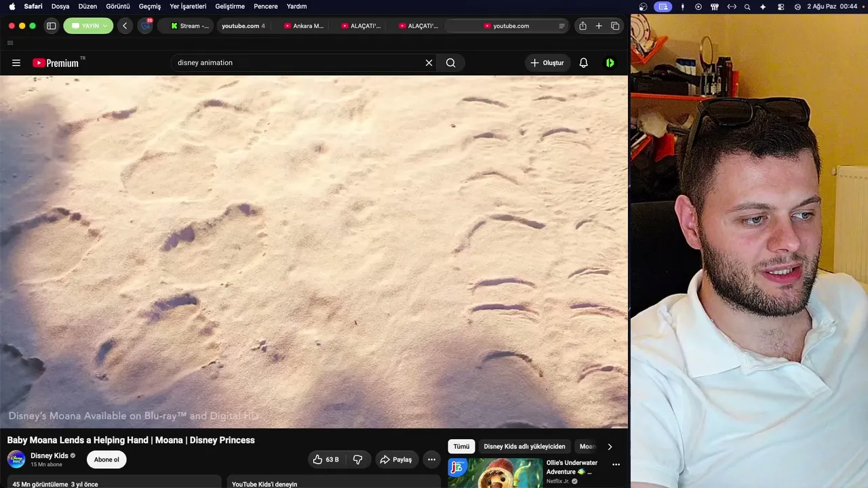Open more actions (three dots) under video
The image size is (868, 488).
click(431, 460)
